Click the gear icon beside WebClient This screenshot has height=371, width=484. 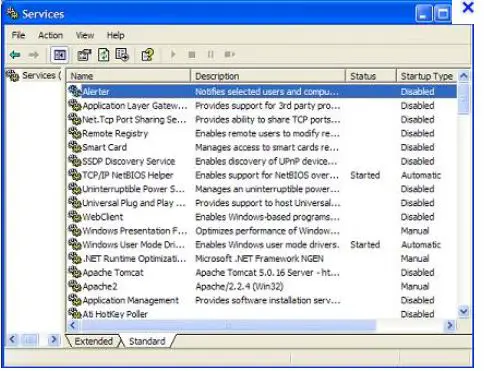tap(75, 216)
